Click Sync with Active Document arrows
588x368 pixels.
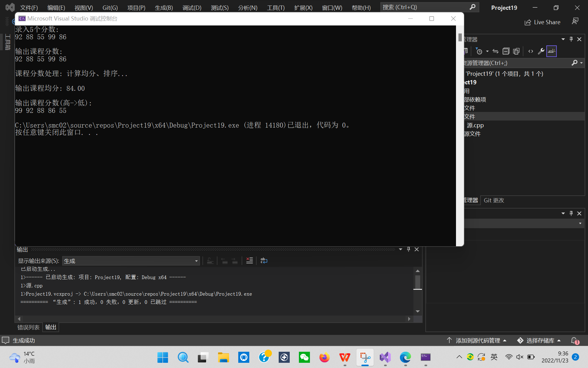496,51
